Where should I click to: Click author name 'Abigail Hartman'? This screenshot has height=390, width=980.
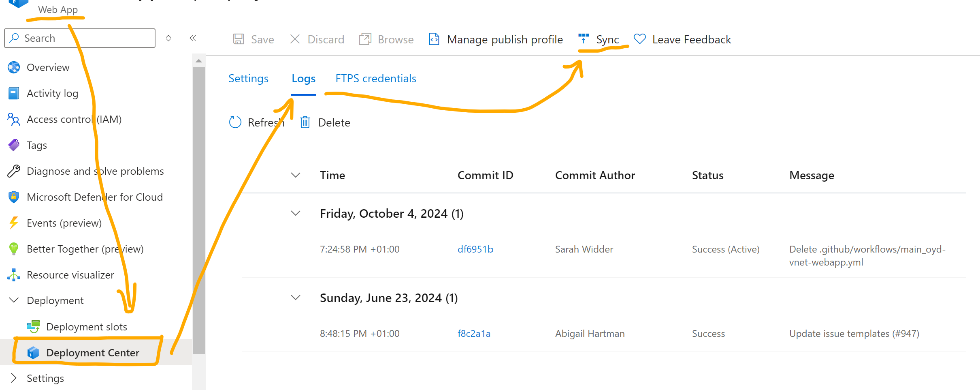pos(590,334)
